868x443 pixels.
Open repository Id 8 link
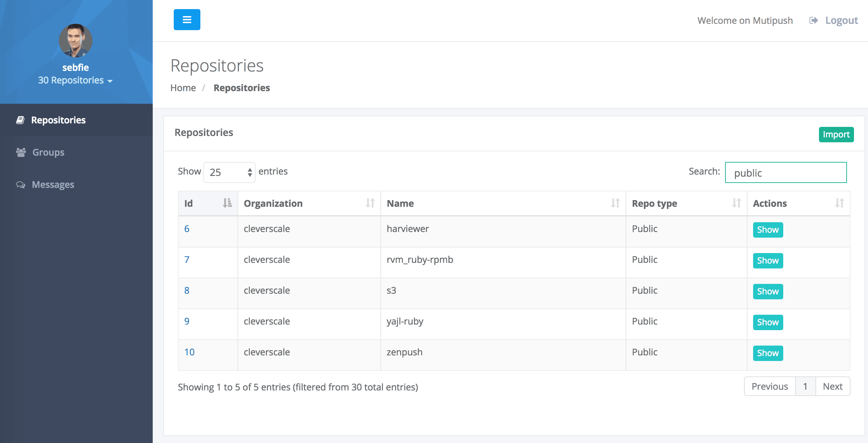(x=187, y=290)
